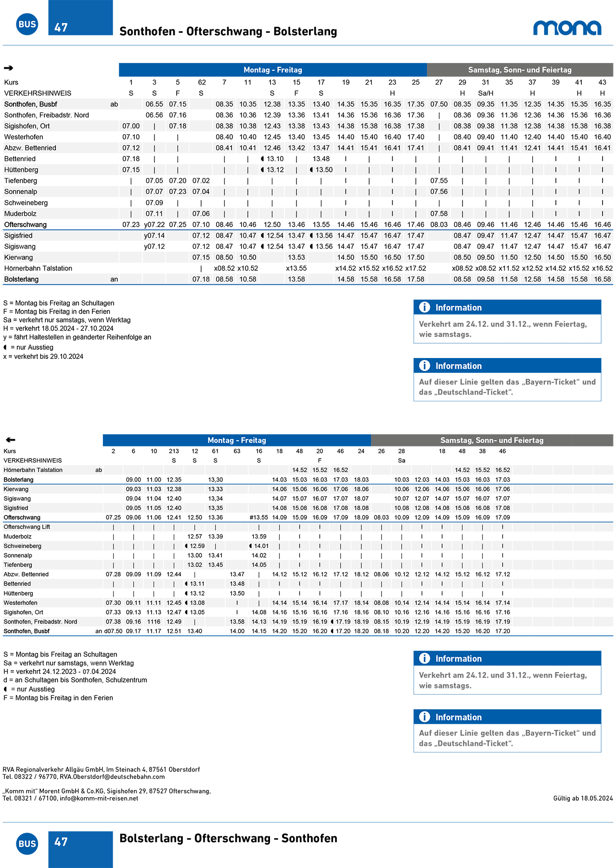The image size is (616, 868).
Task: Click the half-circle 'nur Ausstieg' legend symbol under 'y = fährt Haltestellen'
Action: pyautogui.click(x=5, y=347)
